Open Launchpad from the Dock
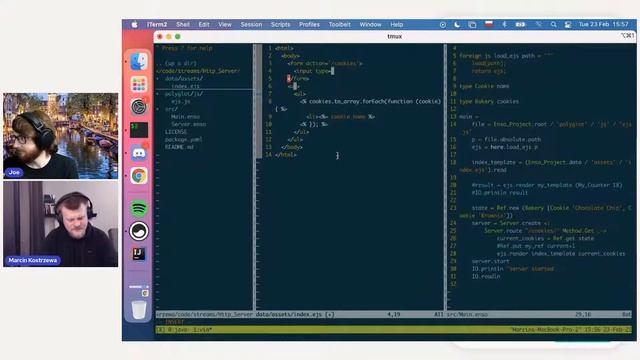 (139, 84)
